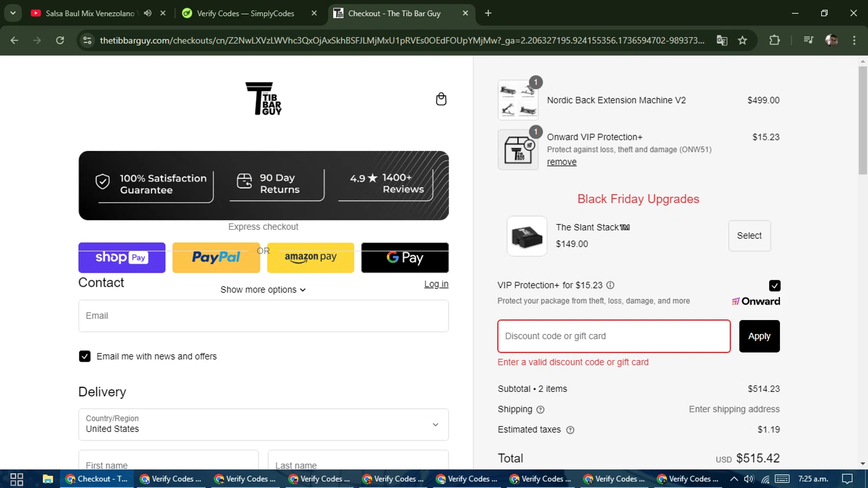
Task: Open the tab search dropdown arrow
Action: (x=13, y=13)
